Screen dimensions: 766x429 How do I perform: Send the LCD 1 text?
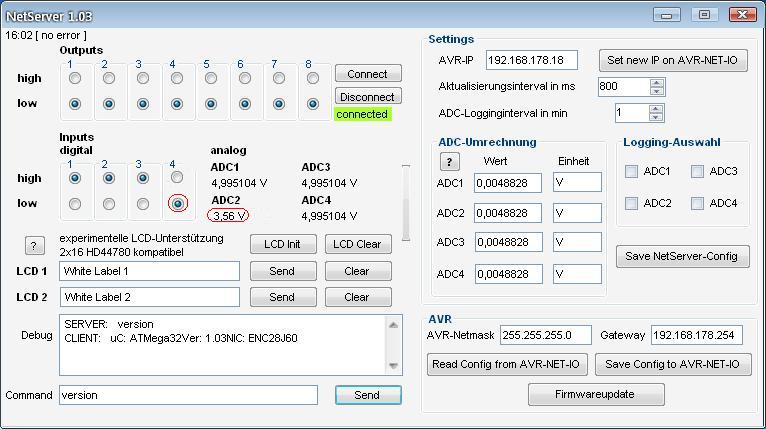[282, 271]
